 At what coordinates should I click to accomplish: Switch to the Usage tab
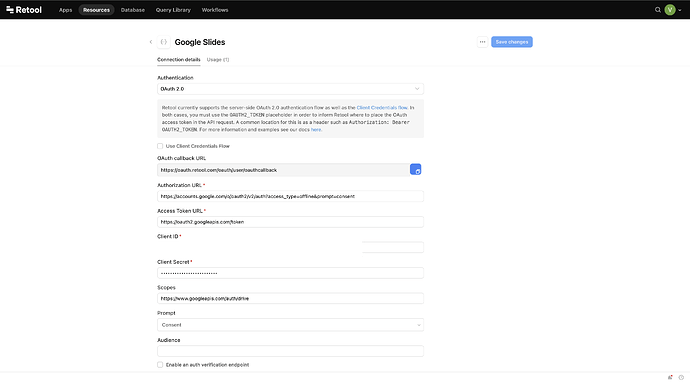tap(218, 59)
